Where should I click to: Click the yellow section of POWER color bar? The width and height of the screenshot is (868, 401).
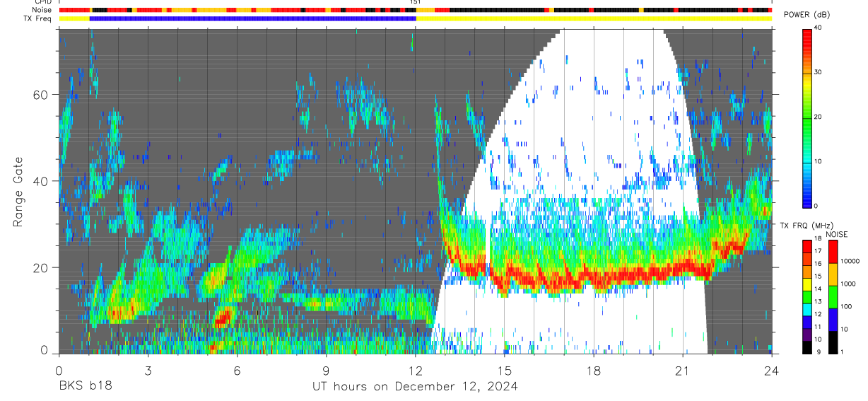point(807,85)
